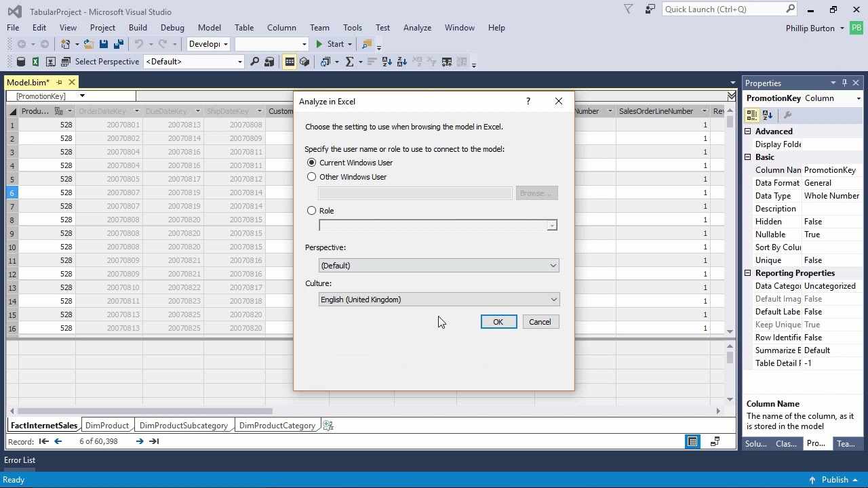Switch to Data Grid view toolbar icon
This screenshot has width=868, height=488.
[290, 62]
